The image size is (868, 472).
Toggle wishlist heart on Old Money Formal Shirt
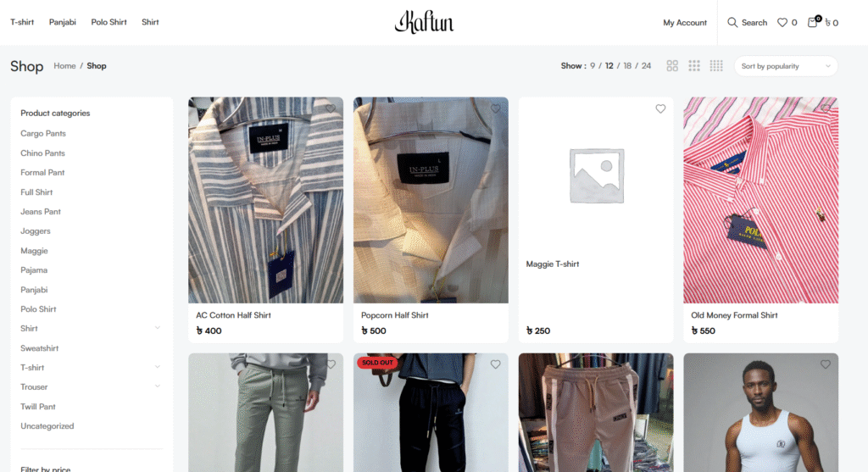[x=826, y=109]
